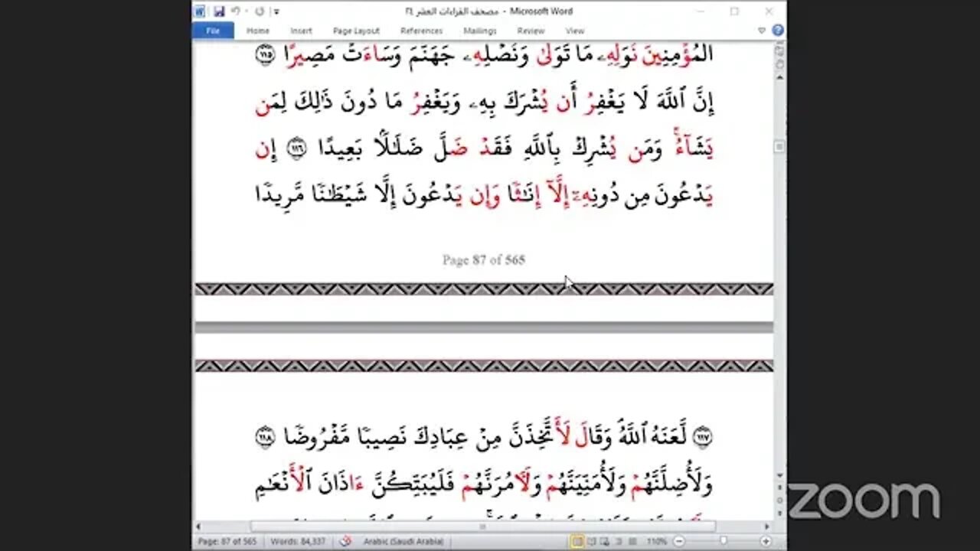Select Web Layout view icon
This screenshot has height=551, width=980.
606,542
